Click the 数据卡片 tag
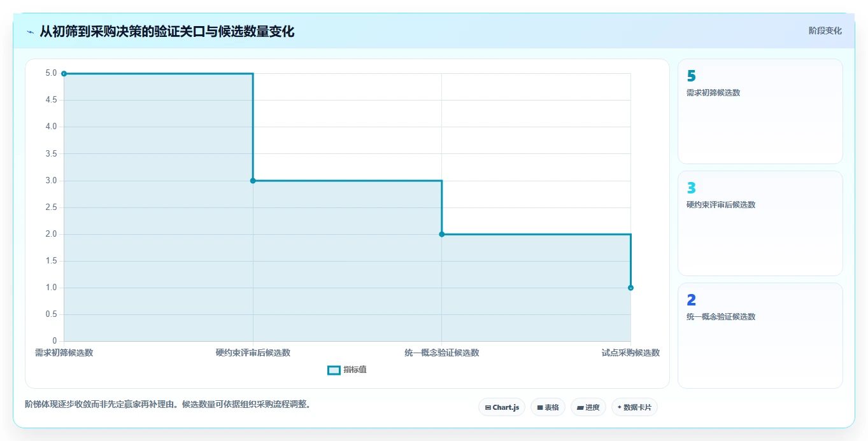The height and width of the screenshot is (441, 868). 634,407
